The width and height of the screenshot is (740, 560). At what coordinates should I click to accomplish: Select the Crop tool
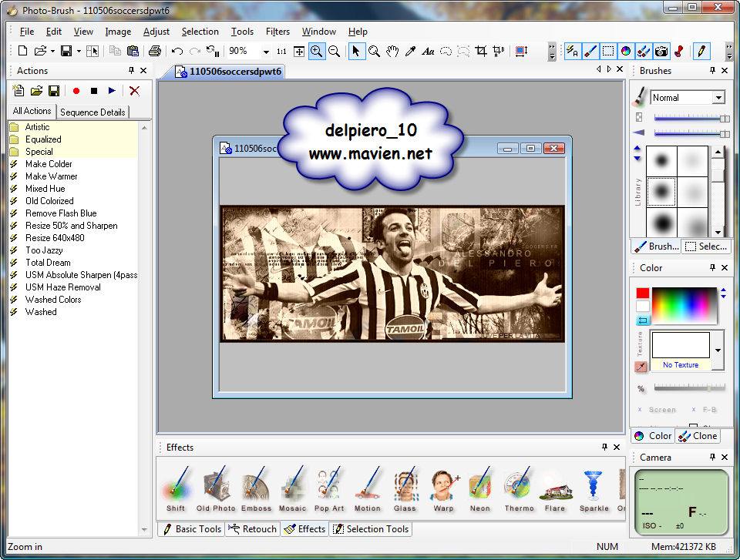click(481, 51)
